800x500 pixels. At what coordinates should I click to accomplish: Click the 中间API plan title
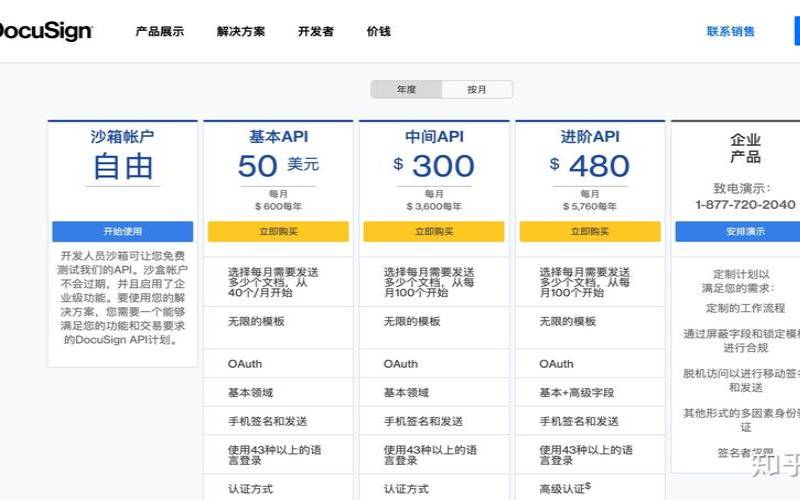(434, 137)
